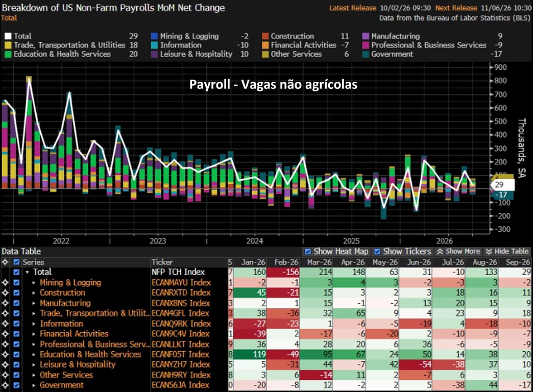The image size is (533, 392).
Task: Click the move handle icon in the Series header
Action: 5,262
